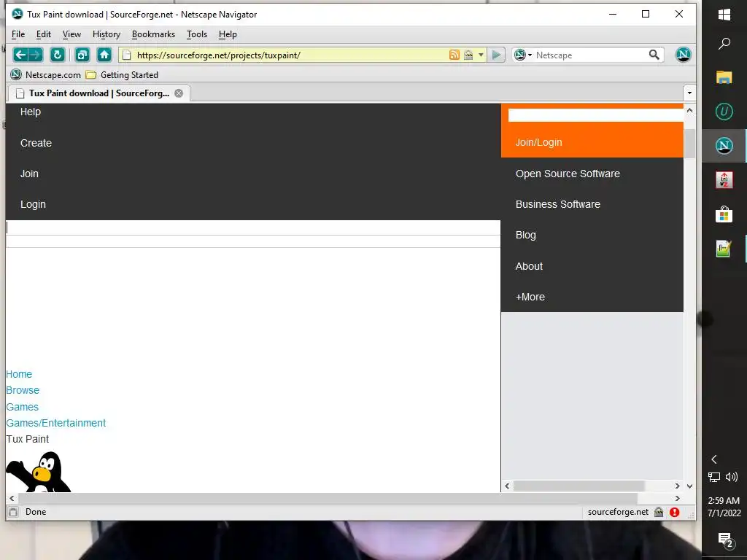
Task: Click the About link in sidebar
Action: click(529, 266)
